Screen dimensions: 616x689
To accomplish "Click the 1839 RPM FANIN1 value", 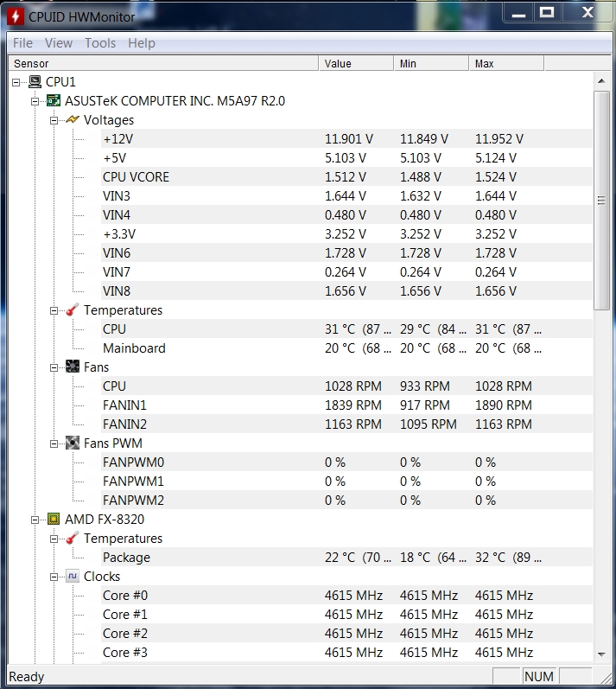I will coord(353,405).
